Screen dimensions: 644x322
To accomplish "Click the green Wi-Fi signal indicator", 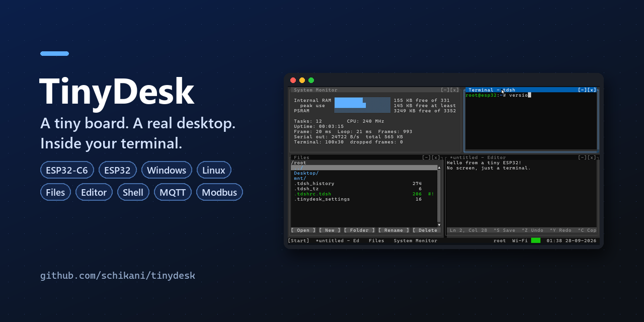I will (x=535, y=240).
